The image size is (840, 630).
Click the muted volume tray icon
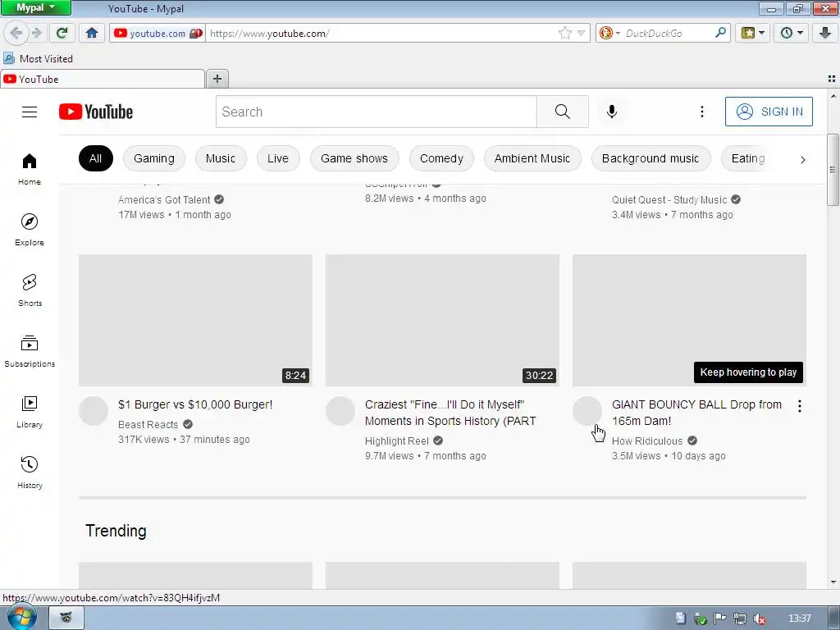click(759, 619)
